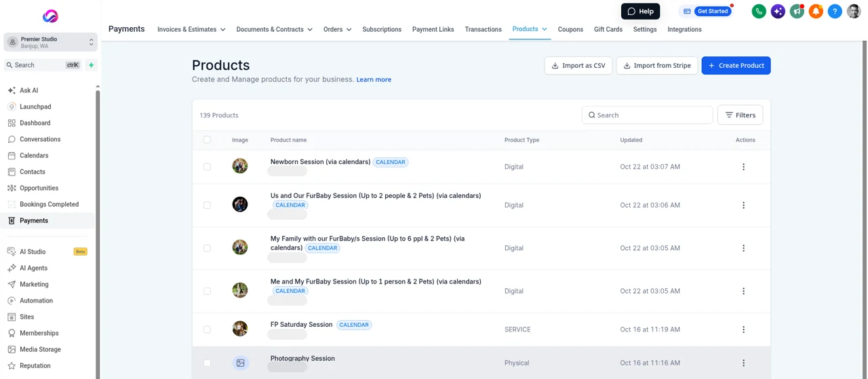Expand the Documents & Contracts dropdown
Image resolution: width=868 pixels, height=379 pixels.
pos(274,30)
